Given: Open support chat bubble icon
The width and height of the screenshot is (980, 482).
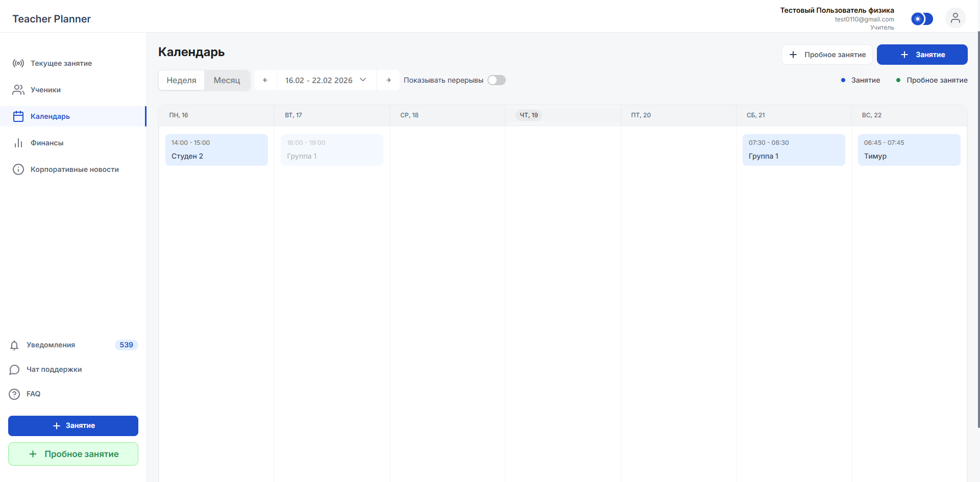Looking at the screenshot, I should coord(14,370).
